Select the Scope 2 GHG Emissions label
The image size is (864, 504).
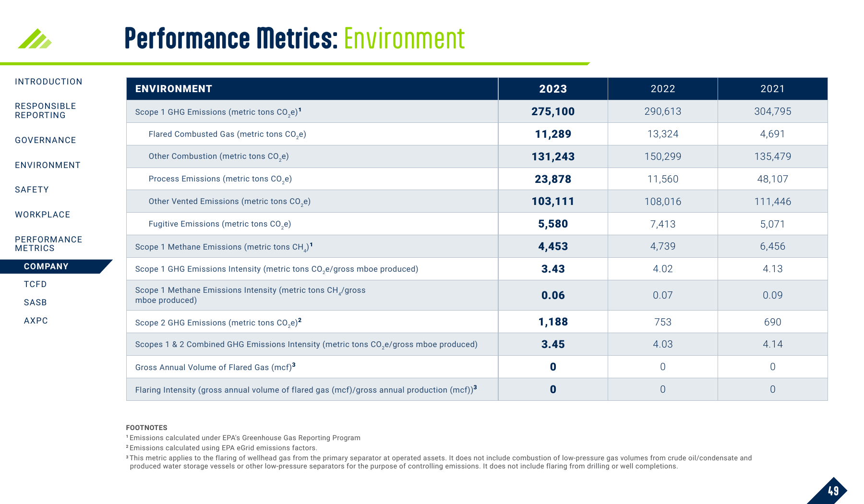(x=218, y=323)
